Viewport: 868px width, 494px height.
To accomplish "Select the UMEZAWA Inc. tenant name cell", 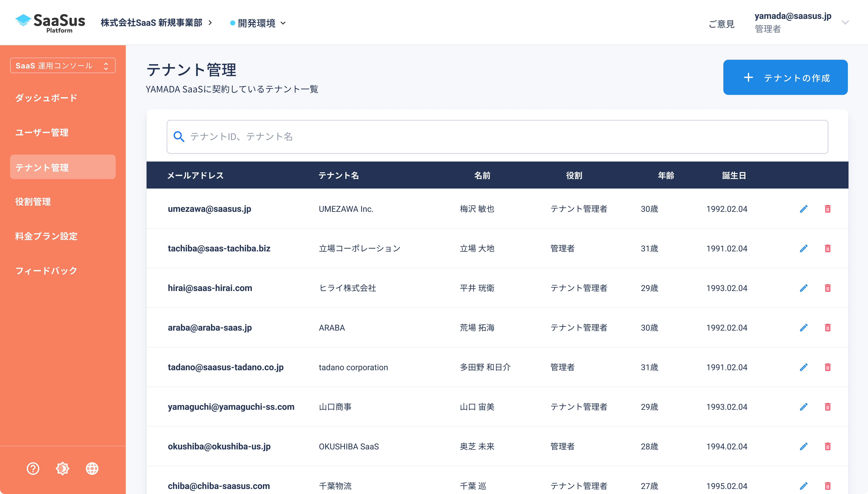I will [x=346, y=209].
